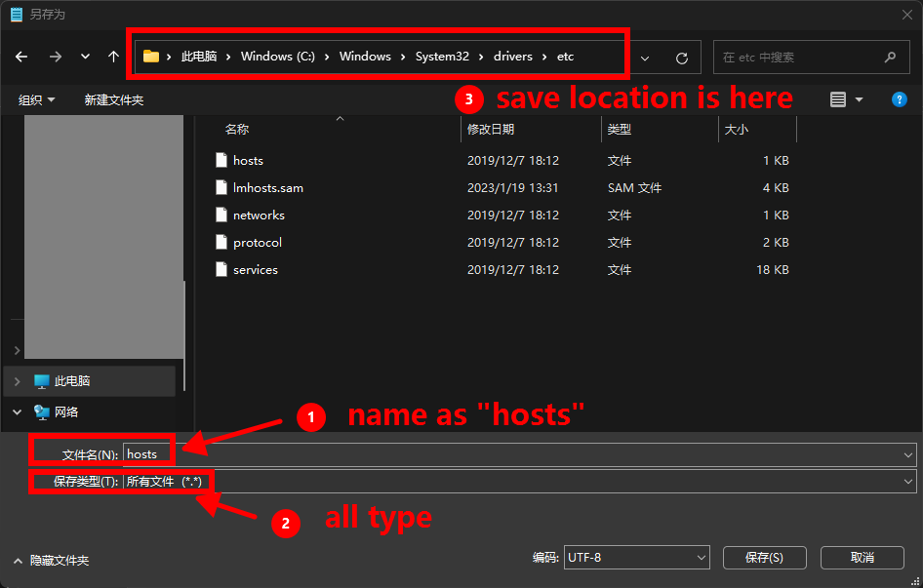
Task: Refresh the etc folder listing
Action: [x=682, y=58]
